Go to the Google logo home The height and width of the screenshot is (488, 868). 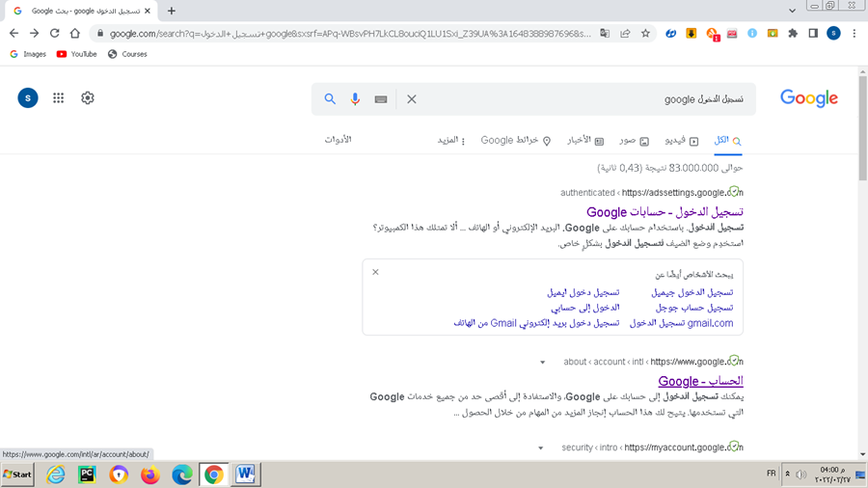[809, 98]
